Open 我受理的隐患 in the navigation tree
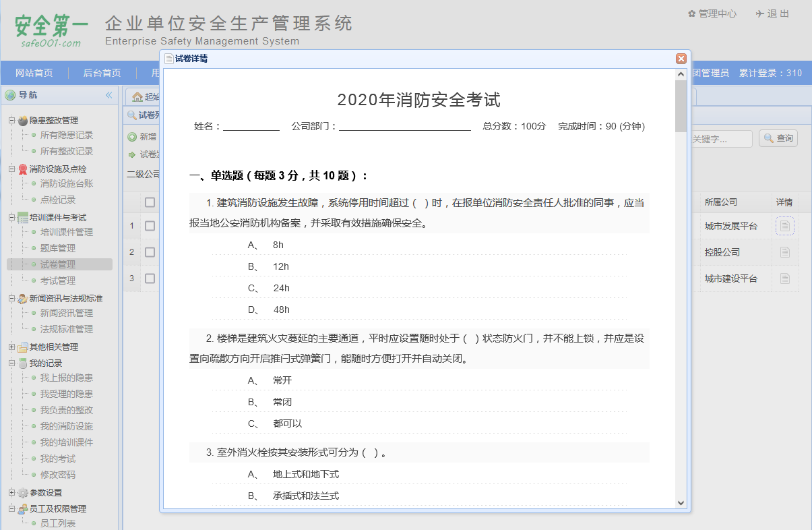The width and height of the screenshot is (812, 530). [x=67, y=394]
